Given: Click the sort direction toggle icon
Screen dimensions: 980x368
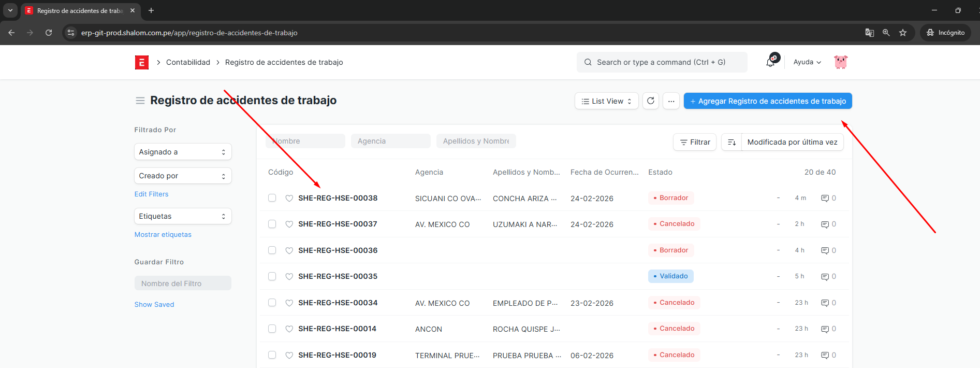Looking at the screenshot, I should coord(732,142).
